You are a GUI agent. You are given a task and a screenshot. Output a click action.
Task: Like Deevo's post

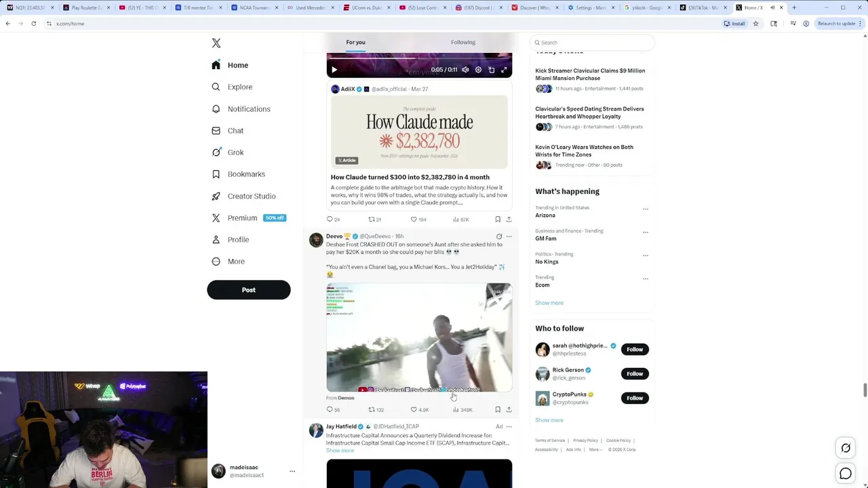(420, 409)
